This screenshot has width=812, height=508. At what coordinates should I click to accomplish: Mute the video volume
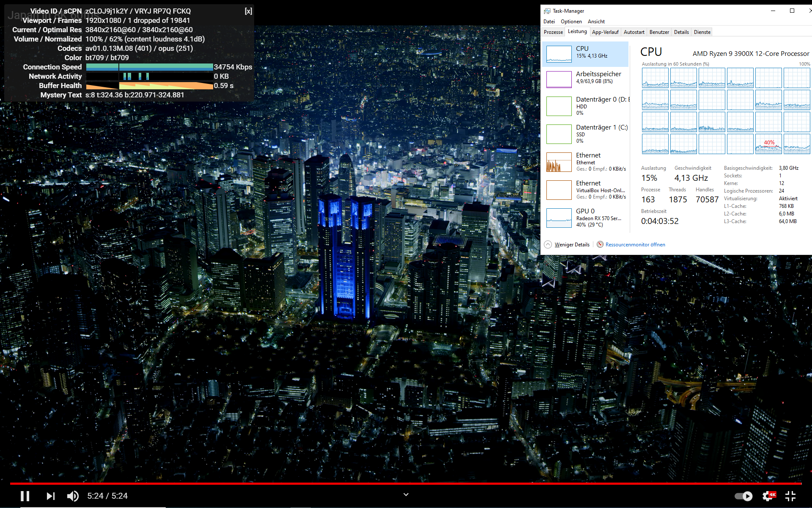(73, 496)
